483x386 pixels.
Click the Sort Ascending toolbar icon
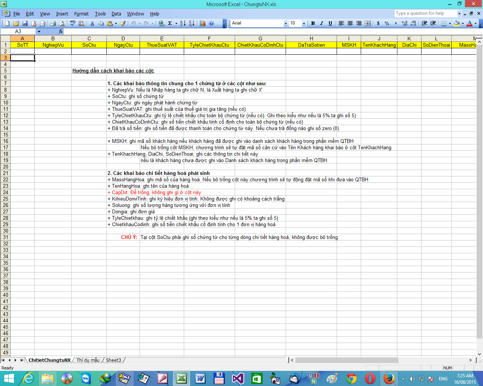pyautogui.click(x=183, y=23)
